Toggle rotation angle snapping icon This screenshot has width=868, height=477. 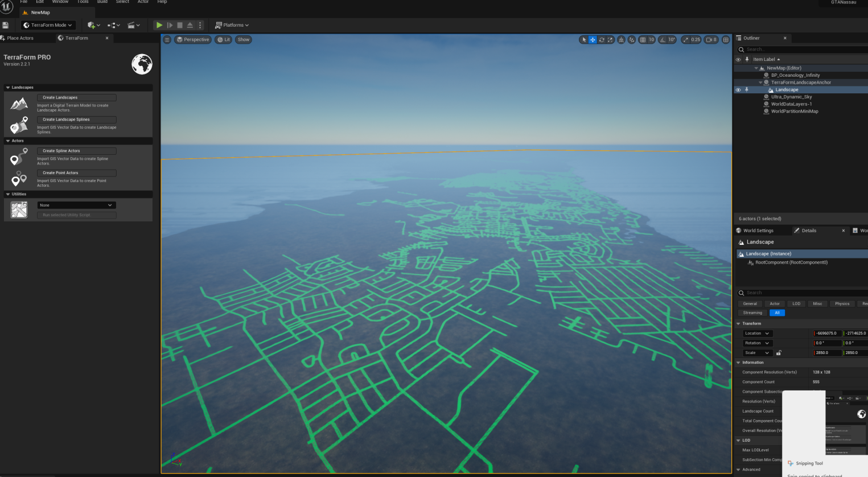663,40
